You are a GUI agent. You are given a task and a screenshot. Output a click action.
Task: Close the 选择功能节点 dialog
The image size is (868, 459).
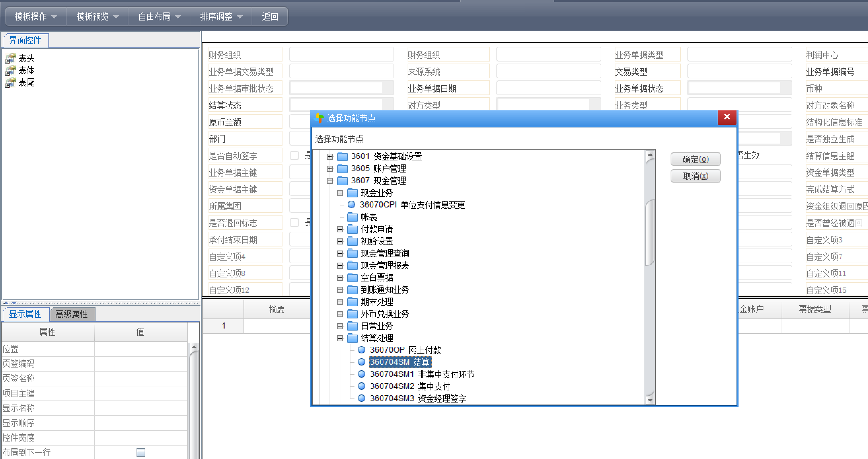[727, 117]
